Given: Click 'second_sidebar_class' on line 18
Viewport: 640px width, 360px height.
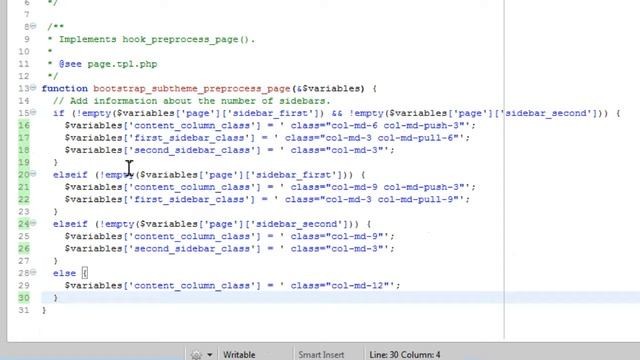Looking at the screenshot, I should coord(191,150).
